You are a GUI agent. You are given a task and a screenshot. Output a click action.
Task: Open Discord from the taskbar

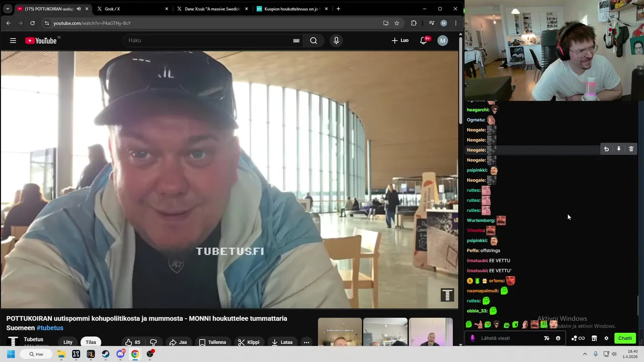point(120,354)
